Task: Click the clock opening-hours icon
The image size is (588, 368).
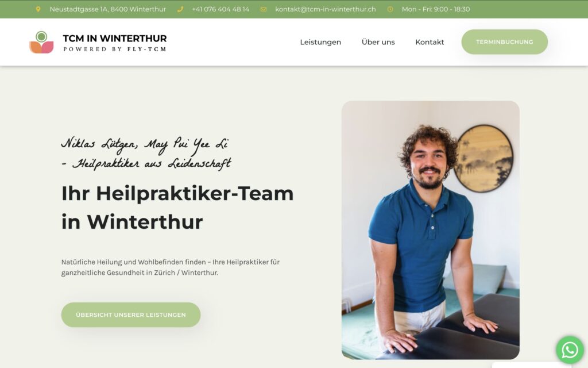Action: click(390, 9)
